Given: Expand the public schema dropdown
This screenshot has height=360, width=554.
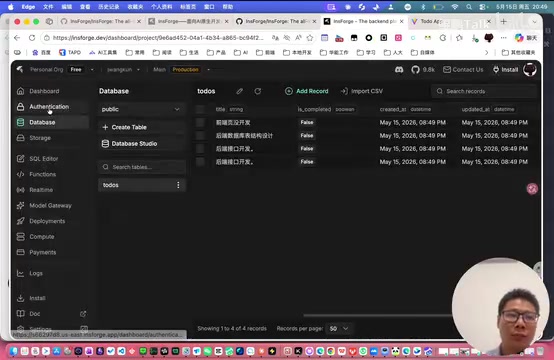Looking at the screenshot, I should click(x=141, y=109).
